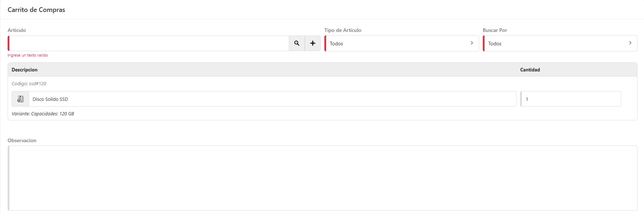Viewport: 644px width, 214px height.
Task: Click the Articulo field label
Action: (17, 30)
